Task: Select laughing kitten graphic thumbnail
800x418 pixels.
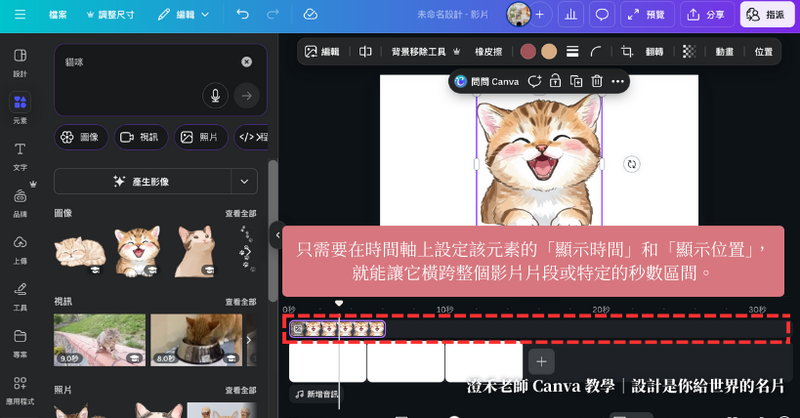Action: [137, 251]
